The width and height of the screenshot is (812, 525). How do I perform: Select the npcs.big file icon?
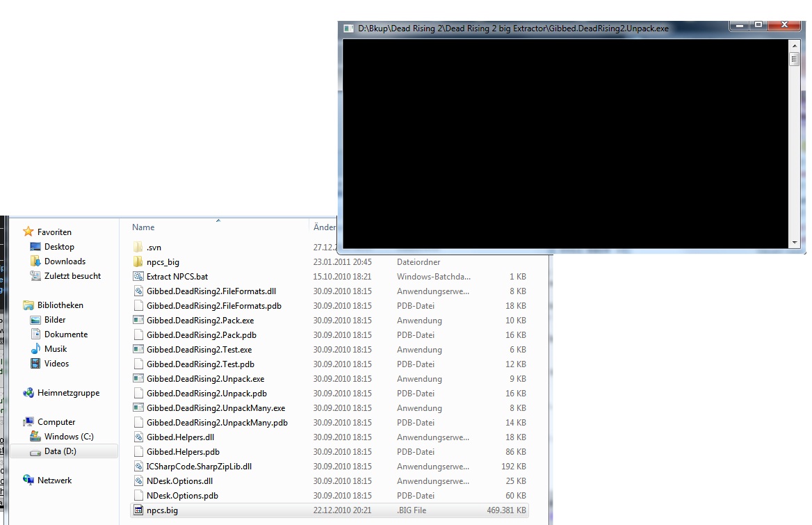tap(138, 510)
